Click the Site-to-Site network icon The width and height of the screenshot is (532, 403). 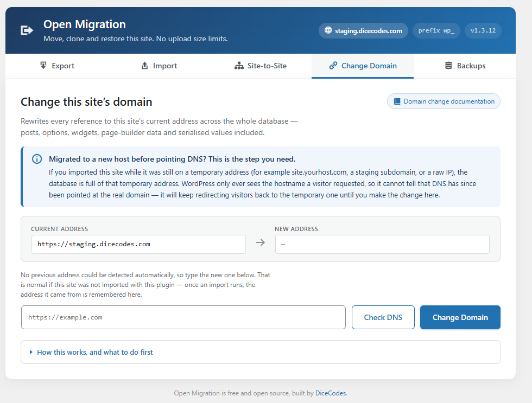pos(239,66)
